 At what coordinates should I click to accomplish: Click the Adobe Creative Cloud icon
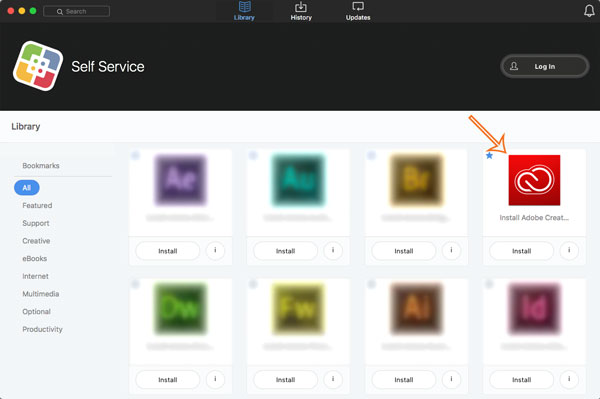click(x=534, y=180)
